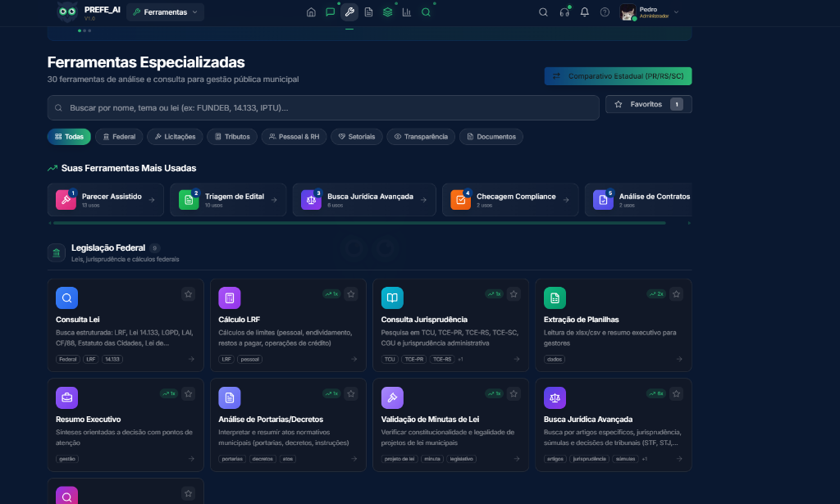The height and width of the screenshot is (504, 840).
Task: Click the Consulta Lei card's blue search icon
Action: (x=67, y=298)
